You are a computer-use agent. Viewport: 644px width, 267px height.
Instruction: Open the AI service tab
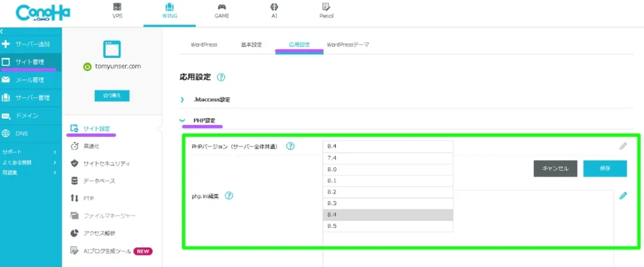(274, 11)
